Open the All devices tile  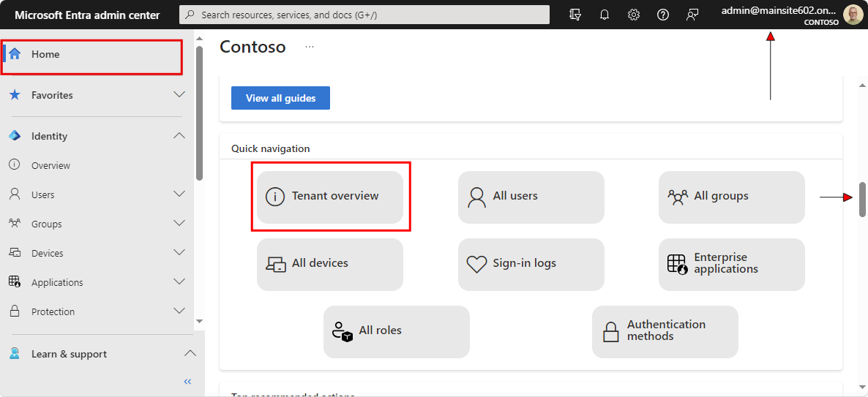[330, 264]
